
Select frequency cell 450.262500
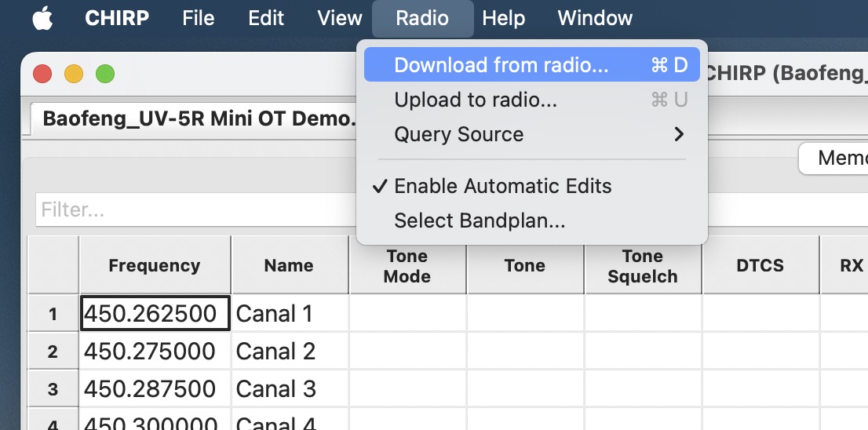tap(155, 313)
